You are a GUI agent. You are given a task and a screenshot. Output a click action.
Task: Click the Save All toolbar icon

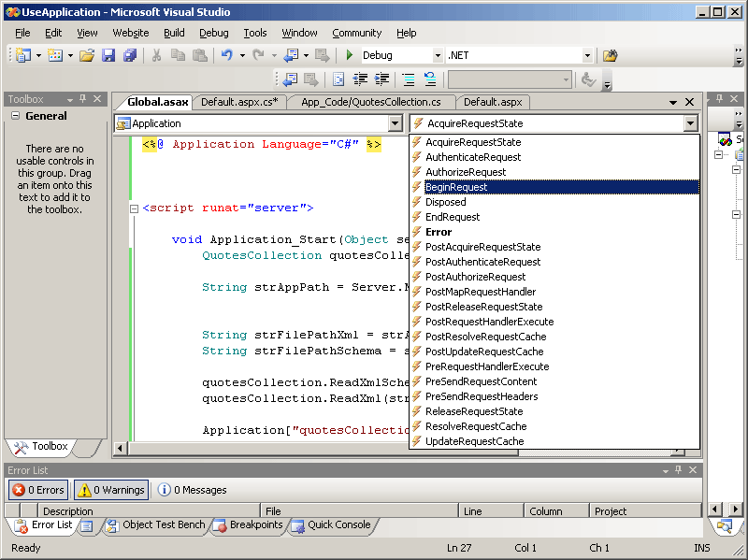(x=131, y=56)
